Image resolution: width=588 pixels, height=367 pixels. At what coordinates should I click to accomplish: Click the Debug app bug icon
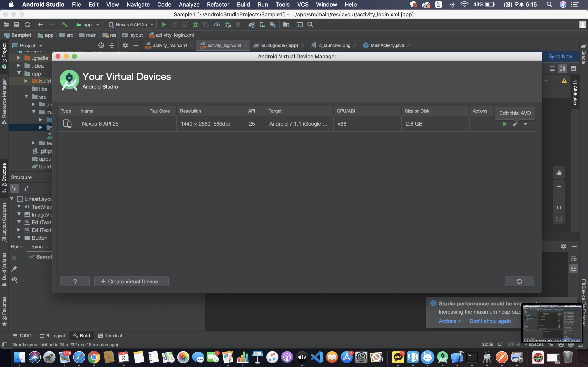tap(195, 24)
